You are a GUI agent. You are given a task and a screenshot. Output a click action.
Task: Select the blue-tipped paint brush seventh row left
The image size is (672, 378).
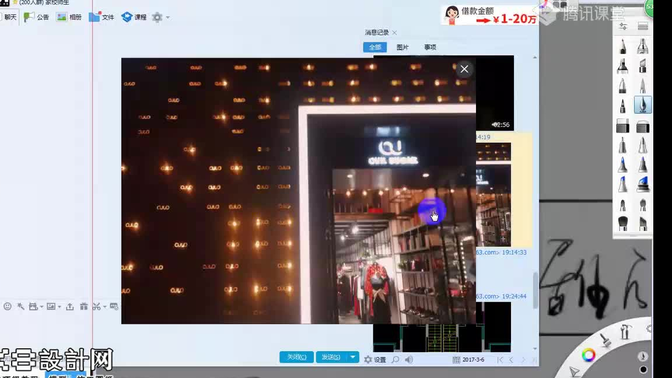pos(623,165)
